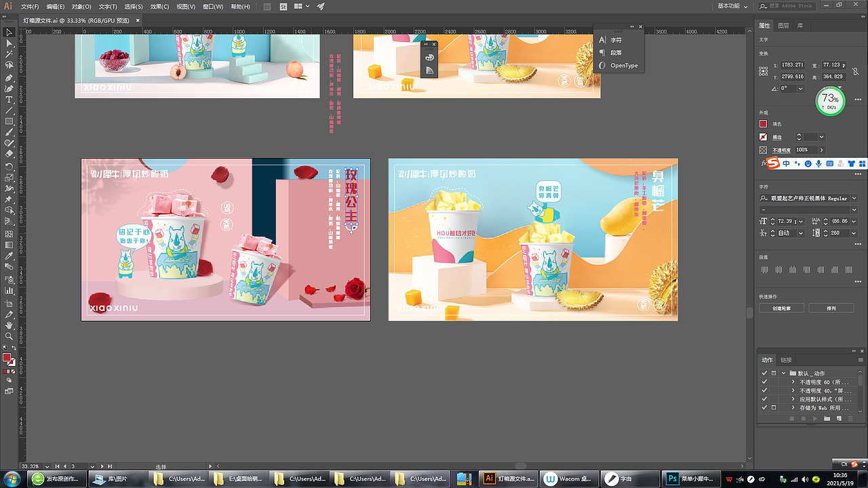868x488 pixels.
Task: Toggle the checkmark for the 默认_动作 set
Action: 765,373
